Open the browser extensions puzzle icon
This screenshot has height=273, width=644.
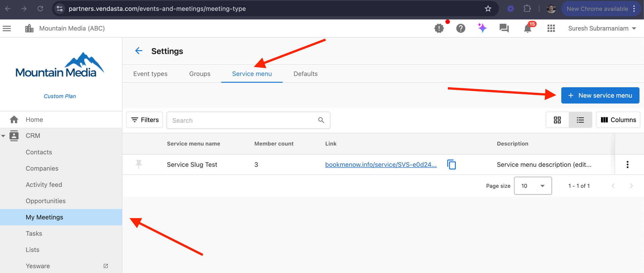tap(527, 9)
